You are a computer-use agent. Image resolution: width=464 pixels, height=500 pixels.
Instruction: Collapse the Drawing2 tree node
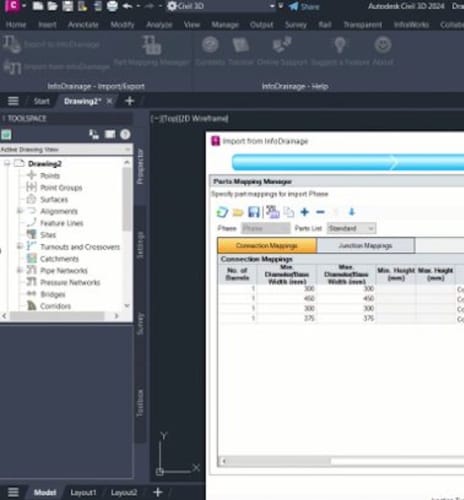tap(7, 163)
